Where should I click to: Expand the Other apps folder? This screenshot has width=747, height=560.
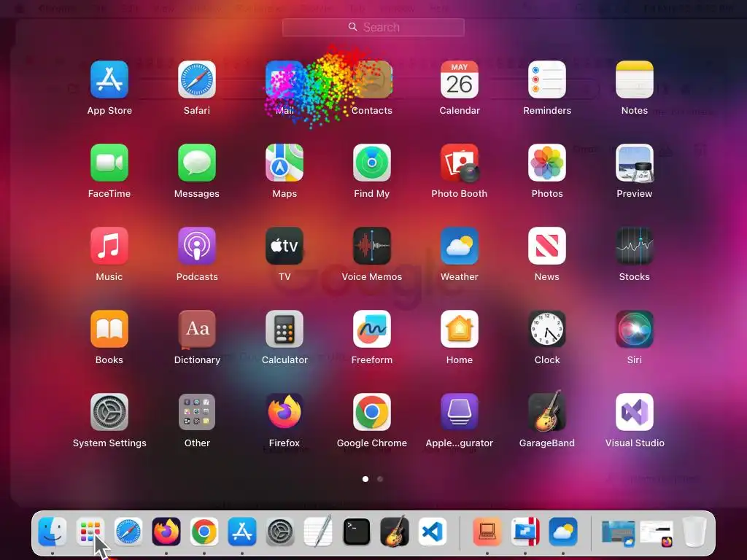point(197,412)
